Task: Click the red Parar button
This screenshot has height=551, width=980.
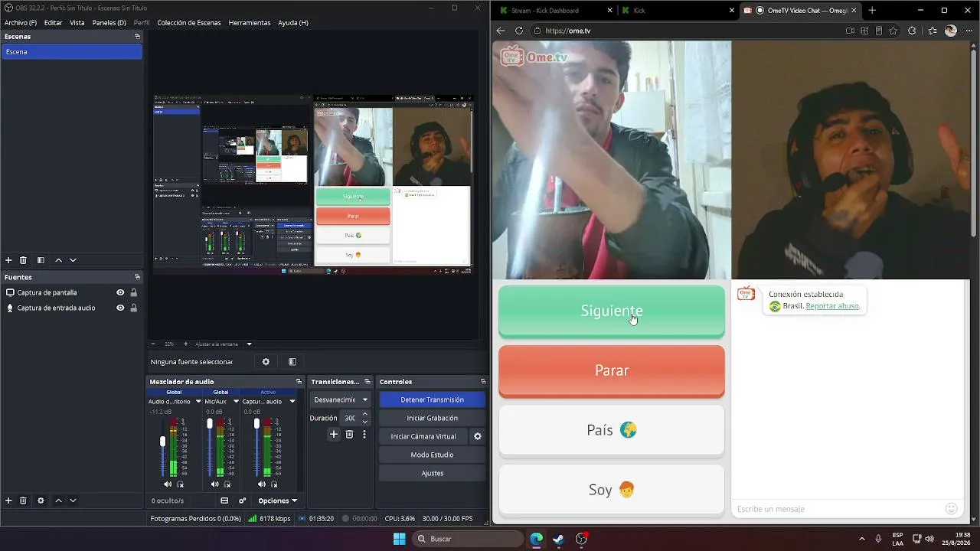Action: [x=612, y=370]
